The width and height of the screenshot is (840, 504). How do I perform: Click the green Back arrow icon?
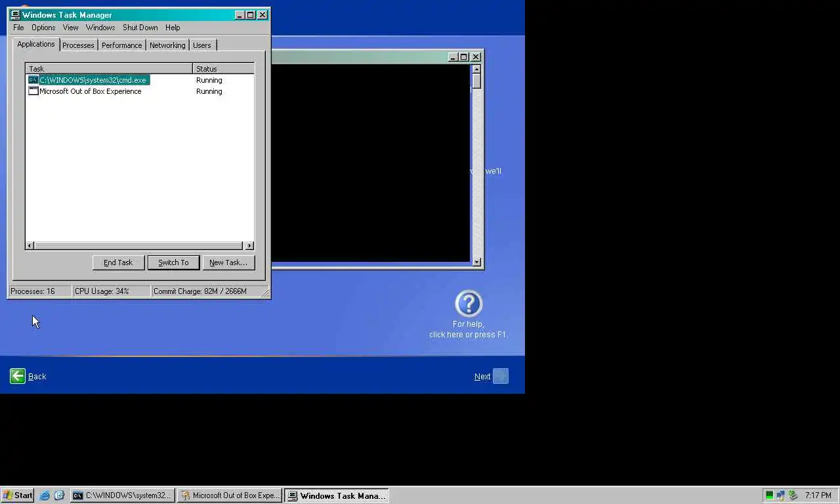(x=18, y=376)
